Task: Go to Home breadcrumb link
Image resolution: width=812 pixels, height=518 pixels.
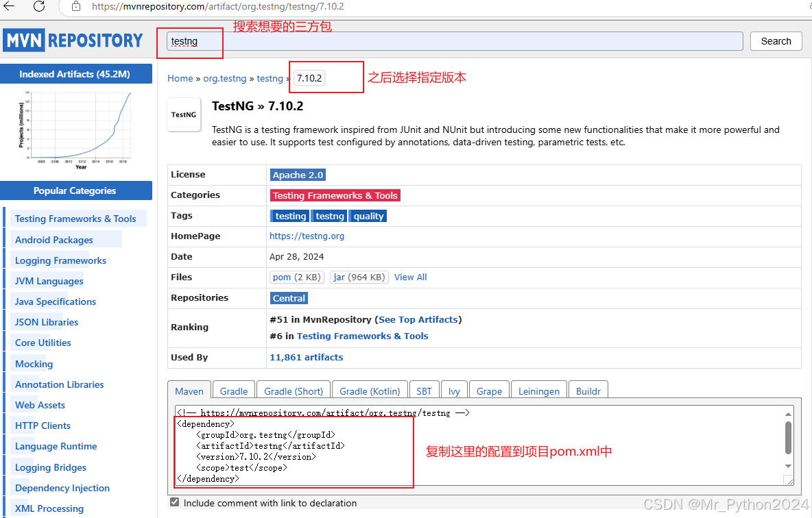Action: (x=180, y=78)
